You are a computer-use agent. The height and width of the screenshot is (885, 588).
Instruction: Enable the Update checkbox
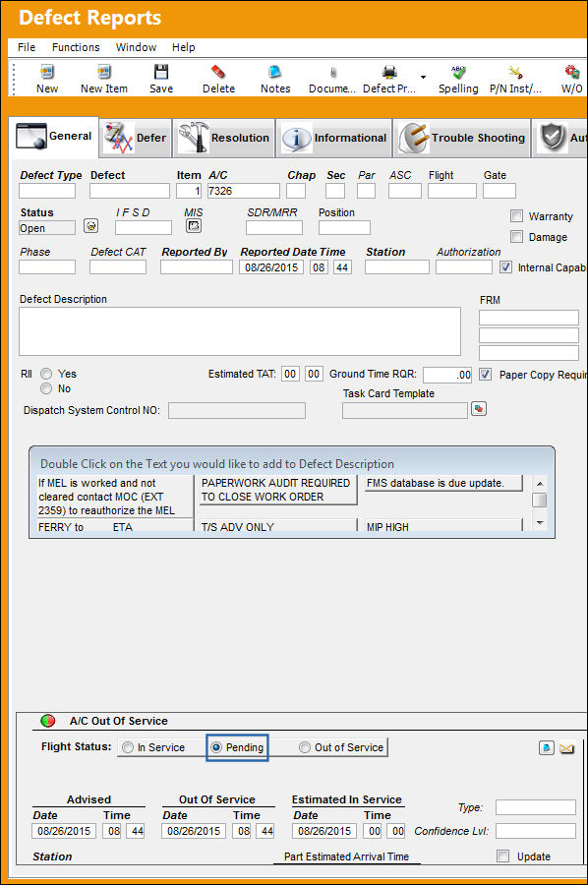click(502, 856)
